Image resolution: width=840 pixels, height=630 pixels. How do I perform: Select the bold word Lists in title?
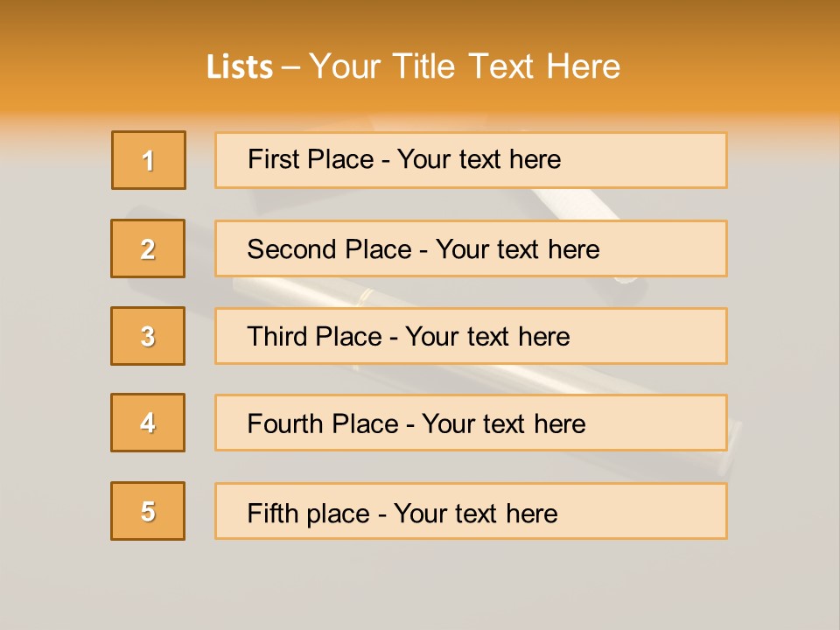(x=240, y=66)
